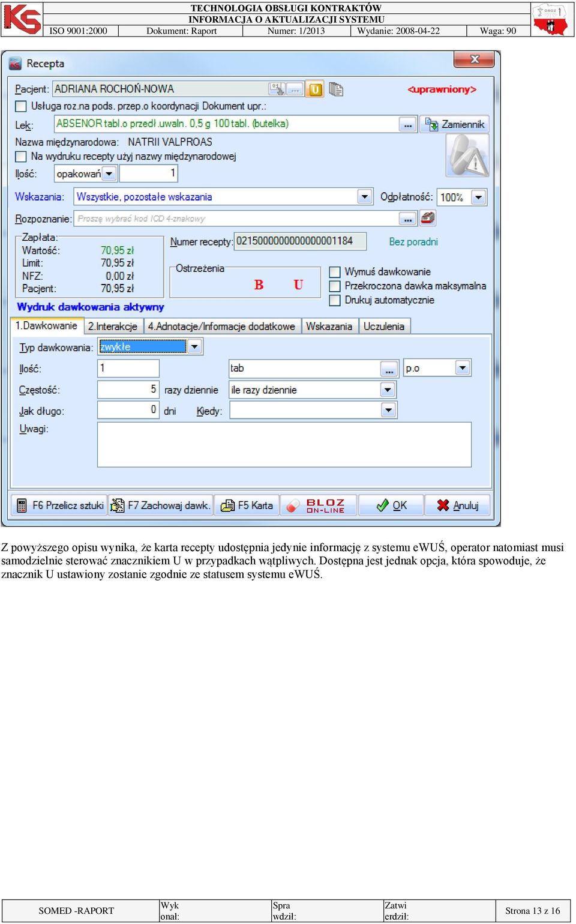This screenshot has height=924, width=576.
Task: Click the Pacjent 70,95 zł payment value
Action: coord(117,289)
